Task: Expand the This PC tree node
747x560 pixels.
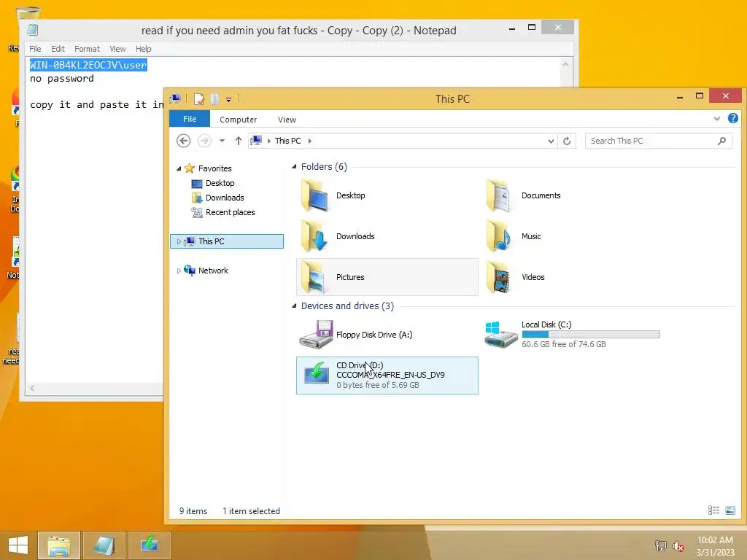Action: 179,241
